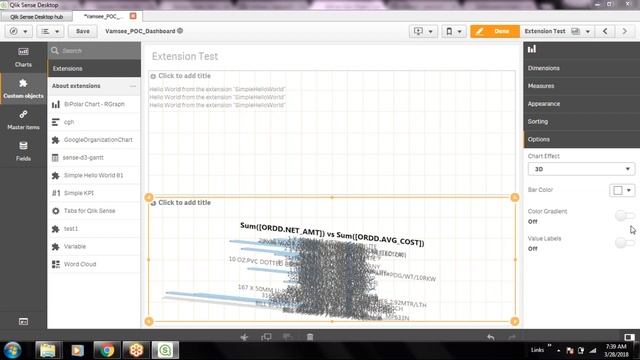Expand the About extensions section
The image size is (640, 360).
pyautogui.click(x=94, y=86)
